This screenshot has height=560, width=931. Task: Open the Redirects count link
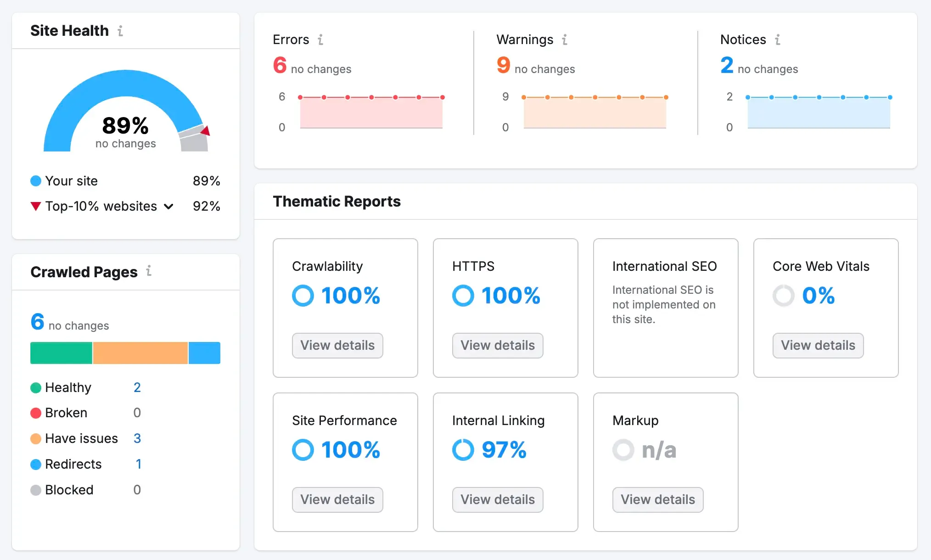138,464
